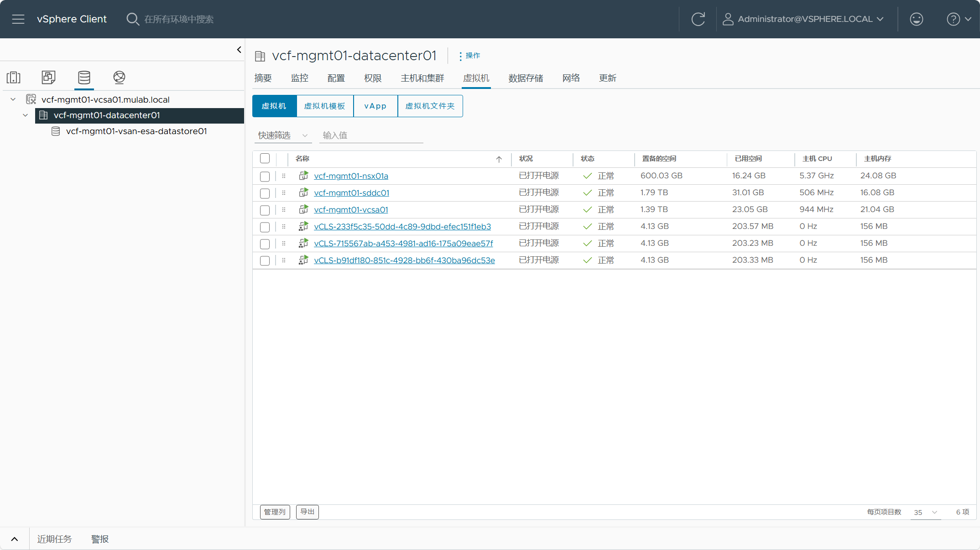This screenshot has width=980, height=550.
Task: Click VM icon beside vCLS-b91df180 row
Action: pos(303,259)
